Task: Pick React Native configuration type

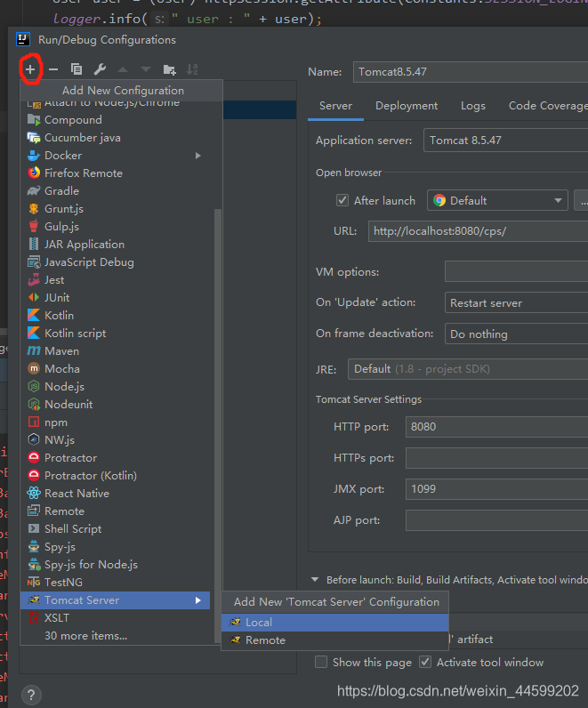Action: 115,494
